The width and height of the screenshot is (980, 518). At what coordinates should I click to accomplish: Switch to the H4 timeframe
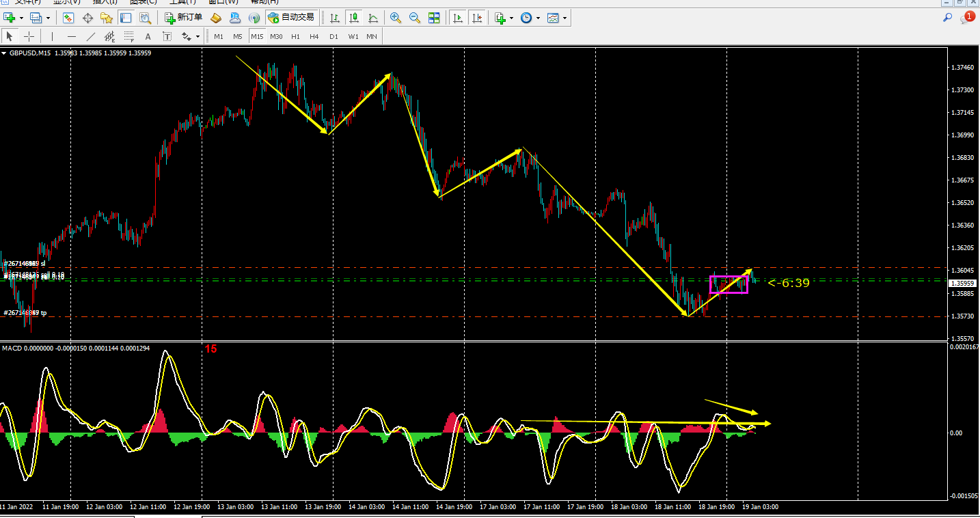[314, 36]
